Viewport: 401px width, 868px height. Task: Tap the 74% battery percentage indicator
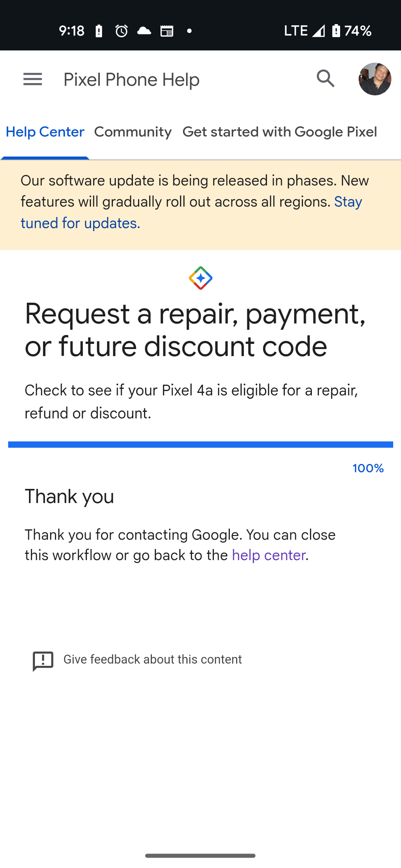click(x=357, y=31)
